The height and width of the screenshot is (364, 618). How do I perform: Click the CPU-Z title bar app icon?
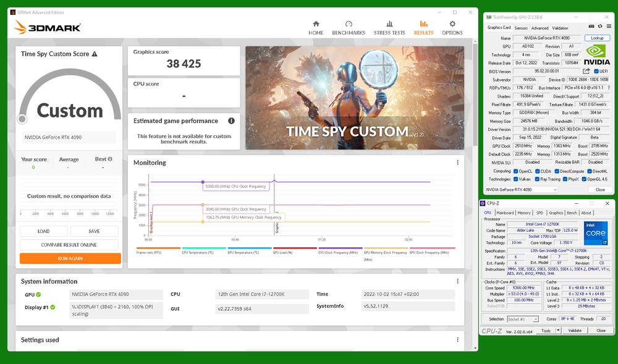[x=483, y=203]
